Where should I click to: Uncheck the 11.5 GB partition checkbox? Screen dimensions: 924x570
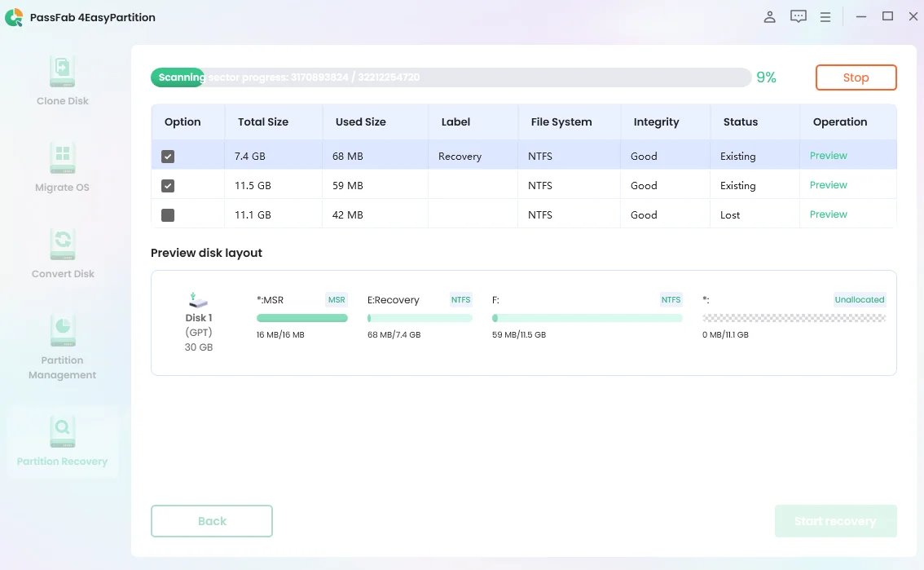(x=168, y=186)
